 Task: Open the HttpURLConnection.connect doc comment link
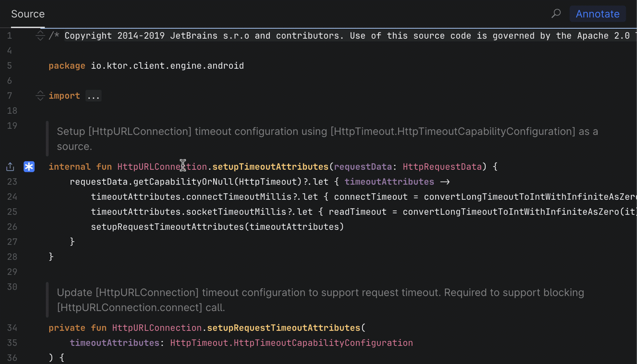coord(129,308)
